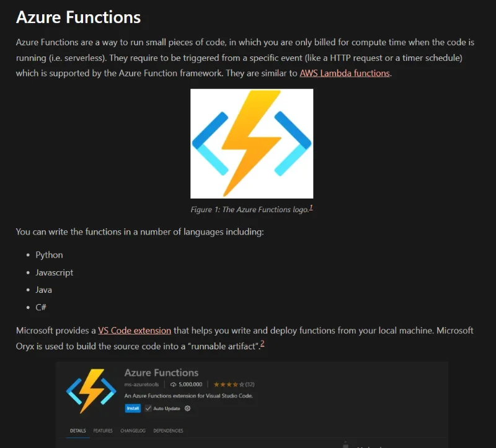
Task: Click the figure 1 caption text
Action: tap(249, 210)
